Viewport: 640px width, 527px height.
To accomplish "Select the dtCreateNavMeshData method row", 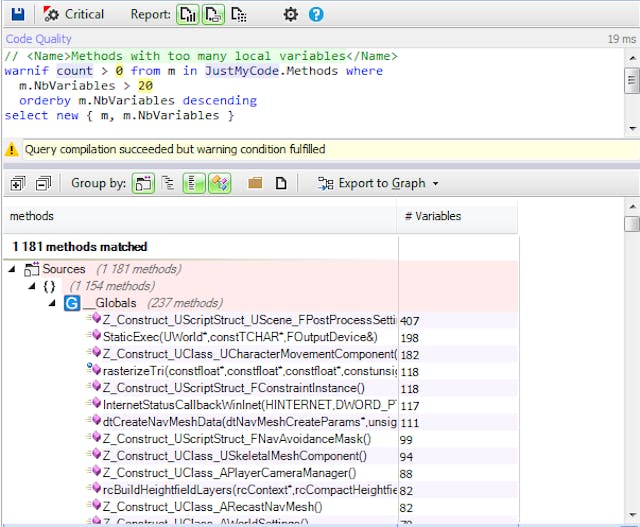I will pyautogui.click(x=240, y=422).
